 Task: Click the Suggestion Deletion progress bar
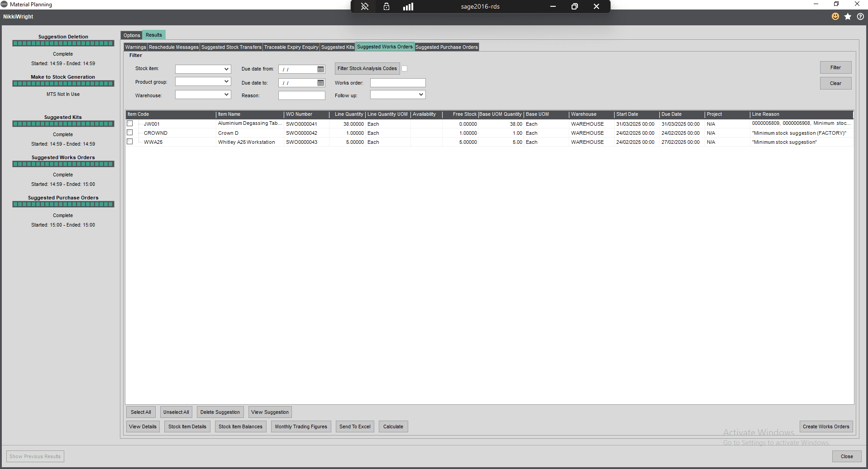63,43
